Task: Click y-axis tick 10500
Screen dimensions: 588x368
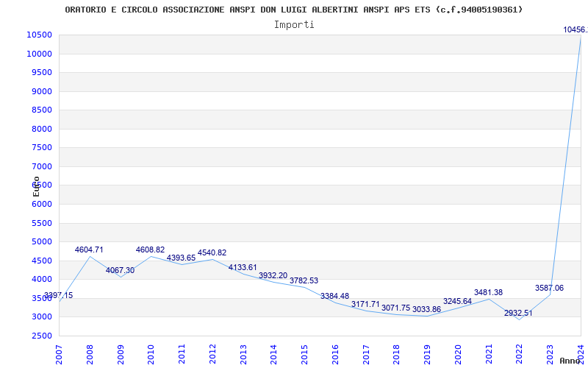Action: pyautogui.click(x=40, y=35)
